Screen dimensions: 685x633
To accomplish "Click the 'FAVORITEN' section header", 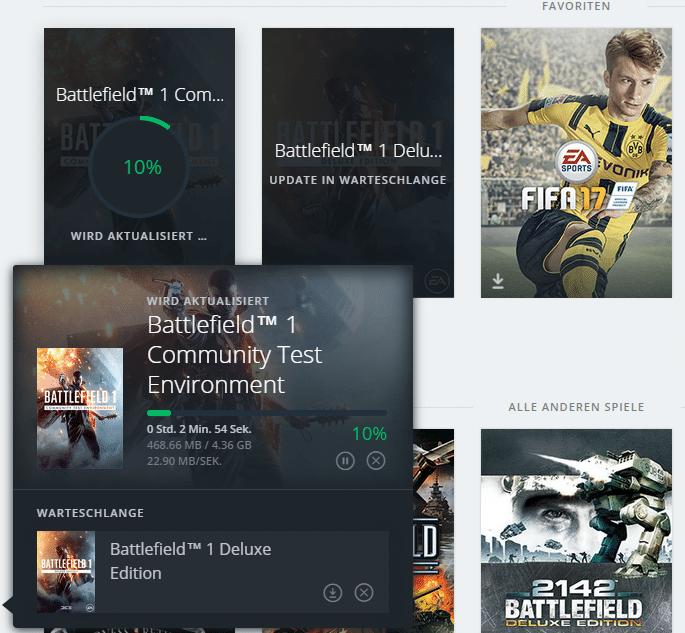I will (x=576, y=7).
